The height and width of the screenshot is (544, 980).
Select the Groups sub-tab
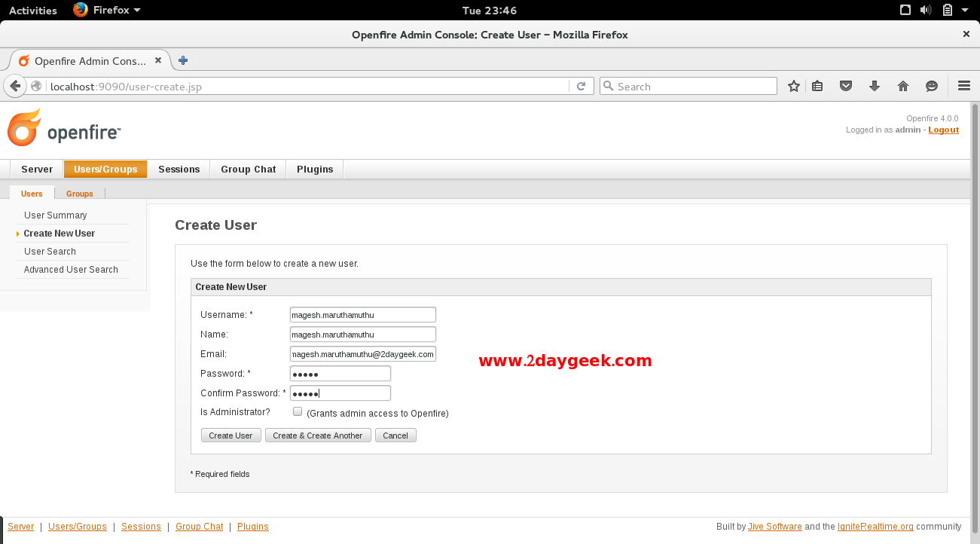pyautogui.click(x=79, y=194)
